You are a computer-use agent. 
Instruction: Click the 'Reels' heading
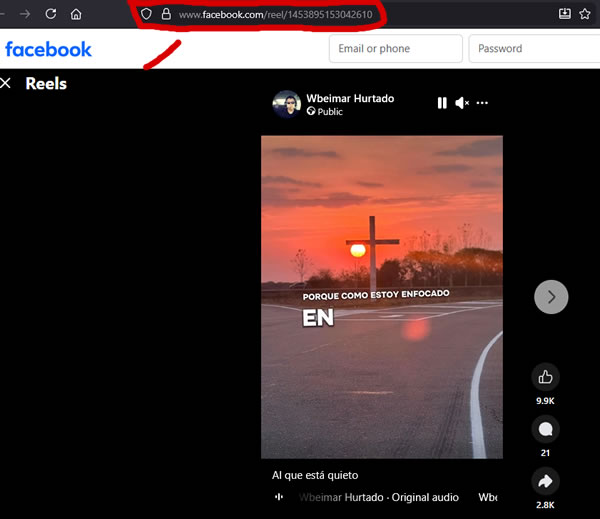click(46, 83)
